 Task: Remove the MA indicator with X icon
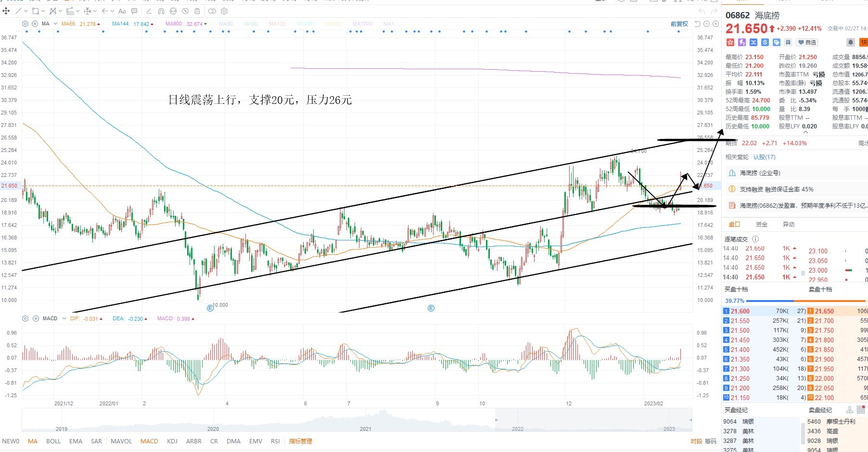(35, 24)
